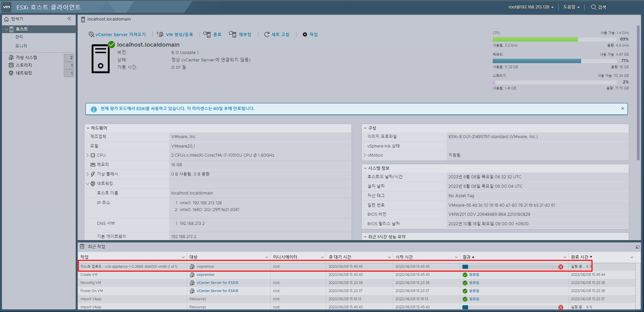
Task: Collapse the 네트워킹 hardware row
Action: click(x=88, y=184)
